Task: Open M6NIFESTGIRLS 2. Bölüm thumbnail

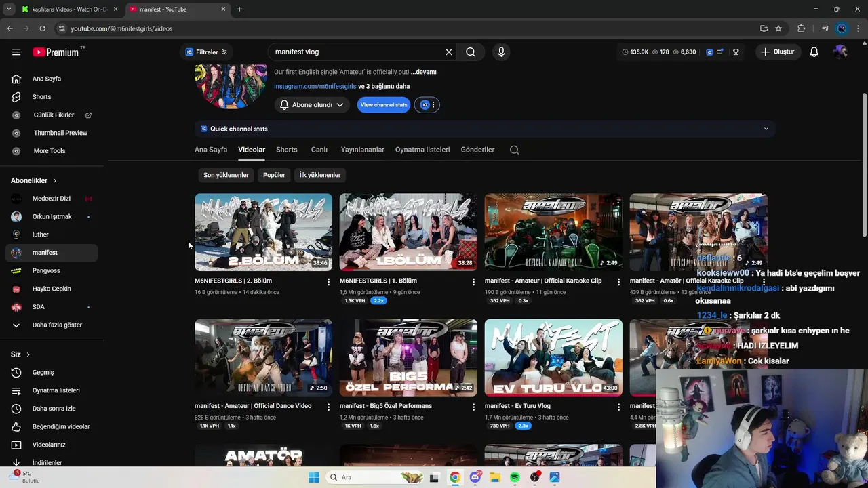Action: (263, 232)
